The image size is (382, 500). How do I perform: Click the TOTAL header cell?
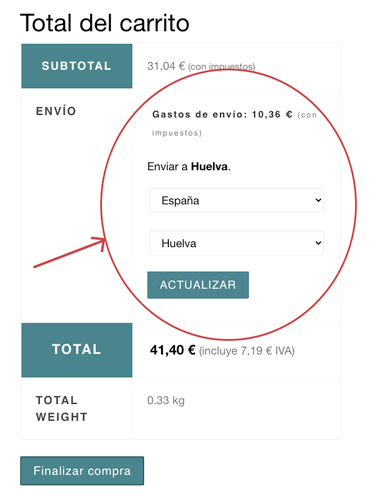pos(77,350)
